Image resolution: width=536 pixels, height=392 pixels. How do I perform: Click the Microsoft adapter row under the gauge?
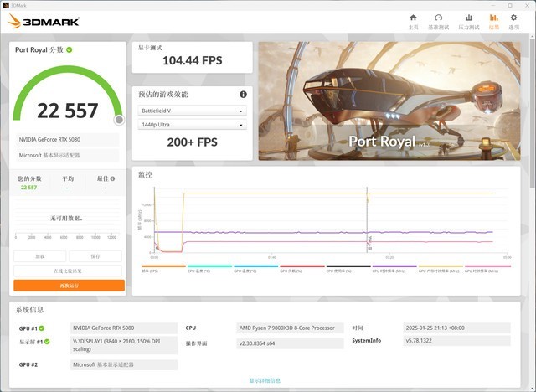[67, 155]
